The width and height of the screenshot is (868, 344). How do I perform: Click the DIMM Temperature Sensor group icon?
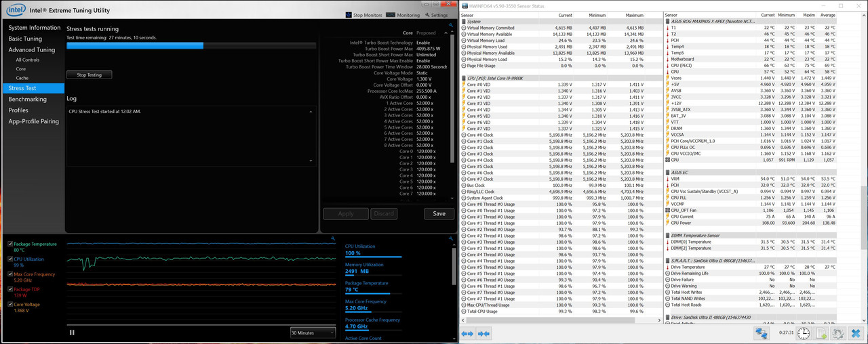tap(668, 236)
